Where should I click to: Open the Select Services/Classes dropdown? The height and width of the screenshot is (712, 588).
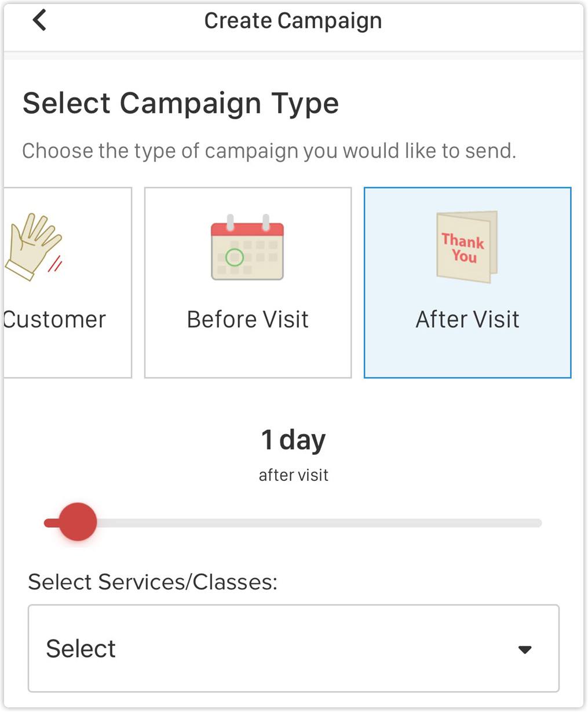(x=294, y=648)
